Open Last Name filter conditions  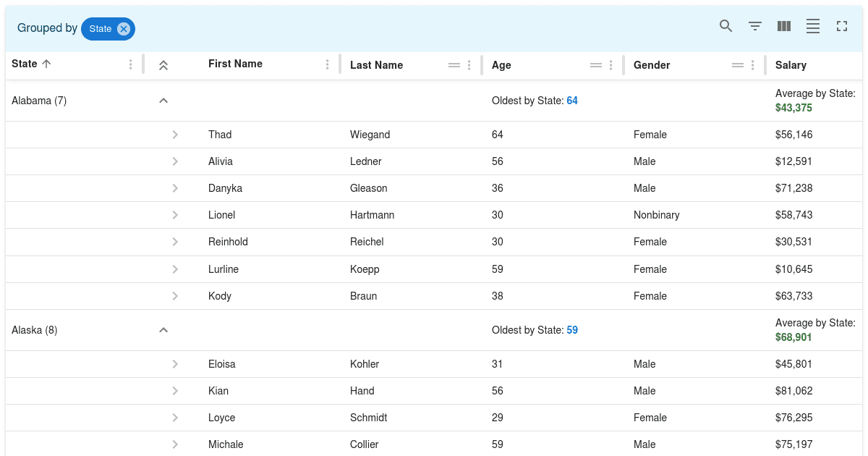454,64
